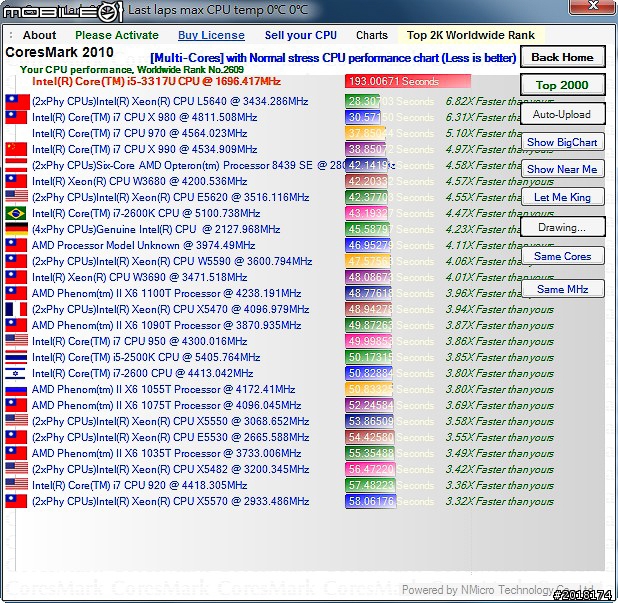Click '3.32X Faster than yours' text
Viewport: 618px width, 603px height.
(x=500, y=501)
